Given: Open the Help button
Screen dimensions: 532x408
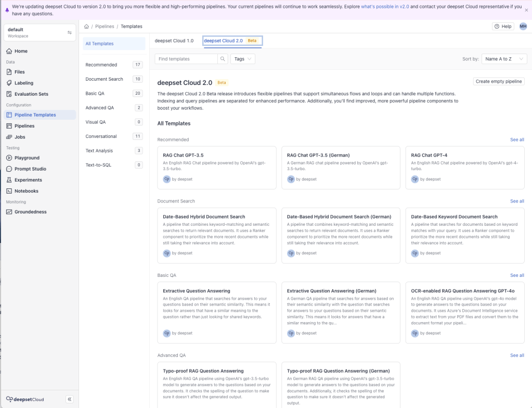Looking at the screenshot, I should click(x=503, y=27).
